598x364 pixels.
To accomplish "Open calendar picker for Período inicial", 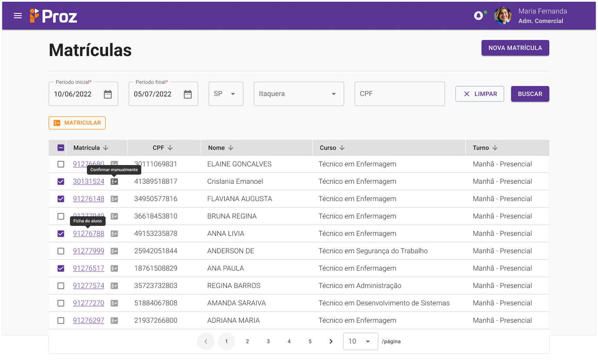I will [x=108, y=94].
